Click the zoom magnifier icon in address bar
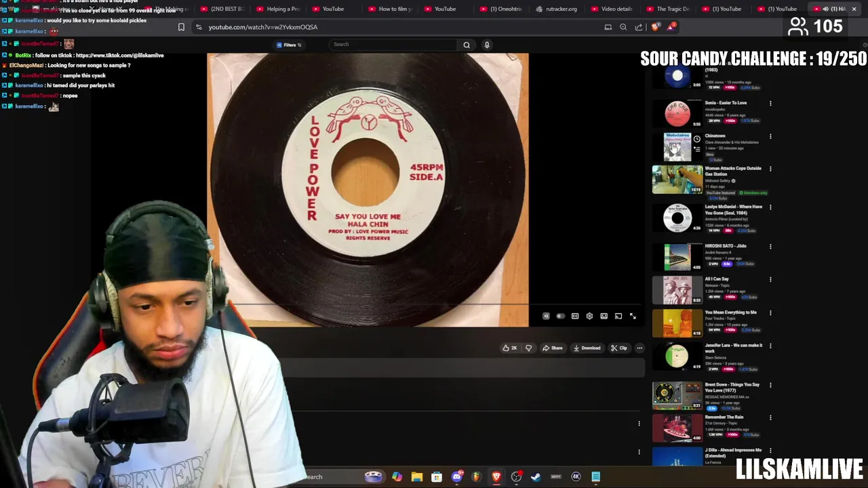The height and width of the screenshot is (488, 868). coord(623,27)
